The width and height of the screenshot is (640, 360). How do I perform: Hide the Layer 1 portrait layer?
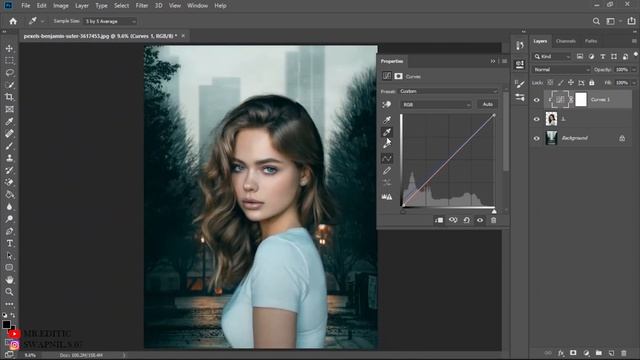(x=537, y=119)
